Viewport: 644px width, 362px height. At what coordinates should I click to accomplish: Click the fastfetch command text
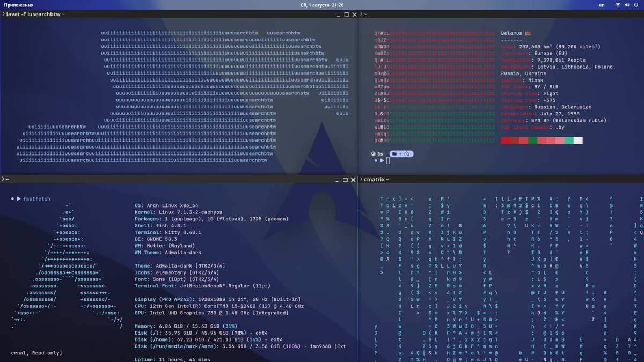[36, 199]
